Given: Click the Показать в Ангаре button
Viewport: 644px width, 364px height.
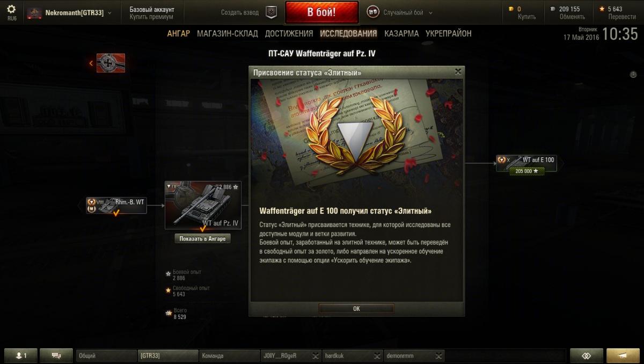Looking at the screenshot, I should (203, 239).
